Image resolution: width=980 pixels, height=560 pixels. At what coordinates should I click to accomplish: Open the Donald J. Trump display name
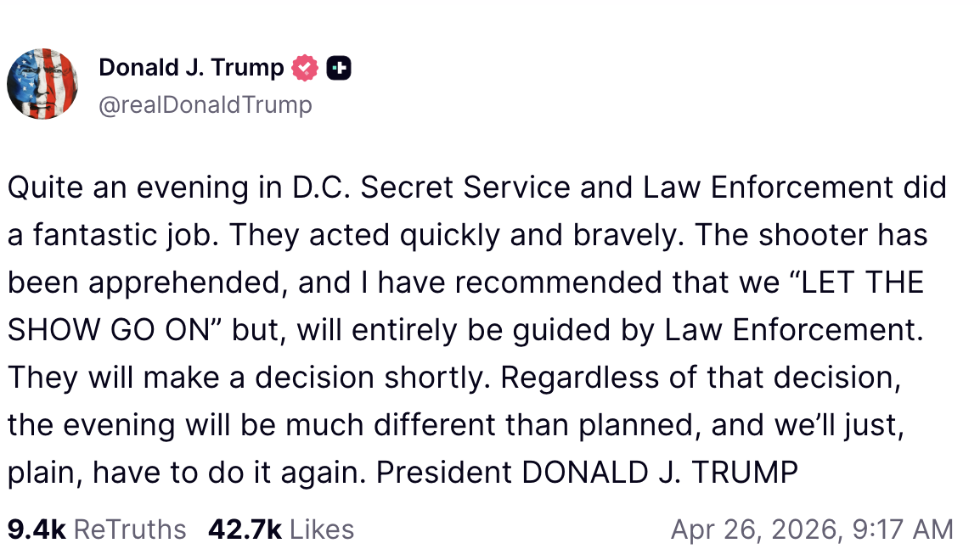click(x=191, y=67)
